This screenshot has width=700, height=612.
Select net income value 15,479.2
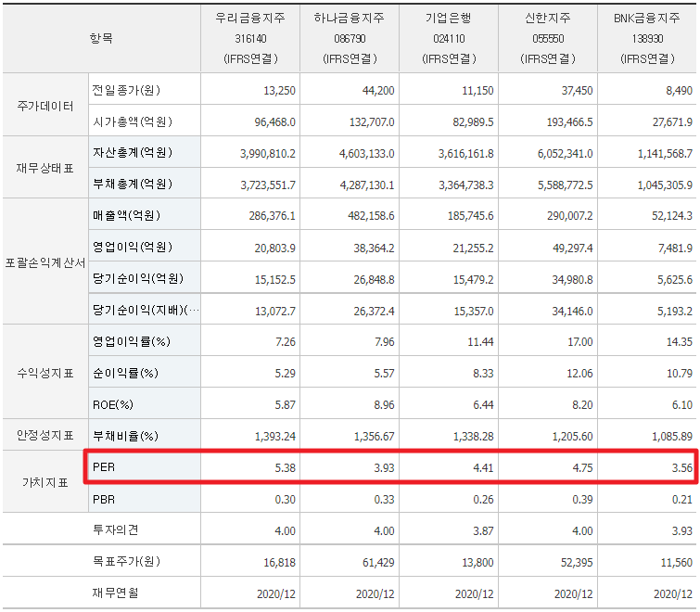point(473,280)
